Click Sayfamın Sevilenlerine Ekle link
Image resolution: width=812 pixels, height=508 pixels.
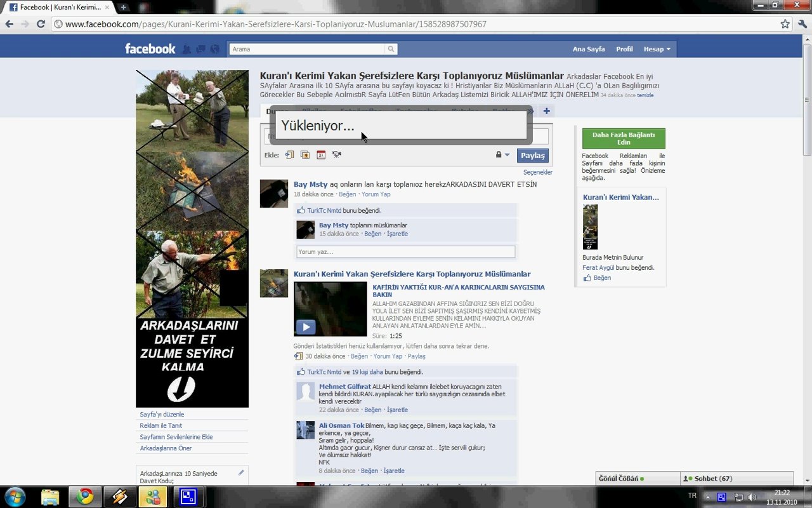coord(176,437)
